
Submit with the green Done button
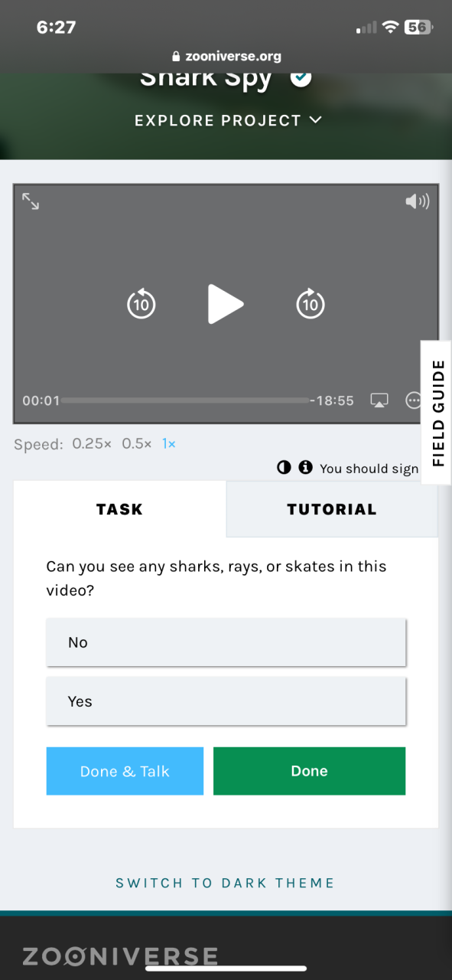coord(309,771)
